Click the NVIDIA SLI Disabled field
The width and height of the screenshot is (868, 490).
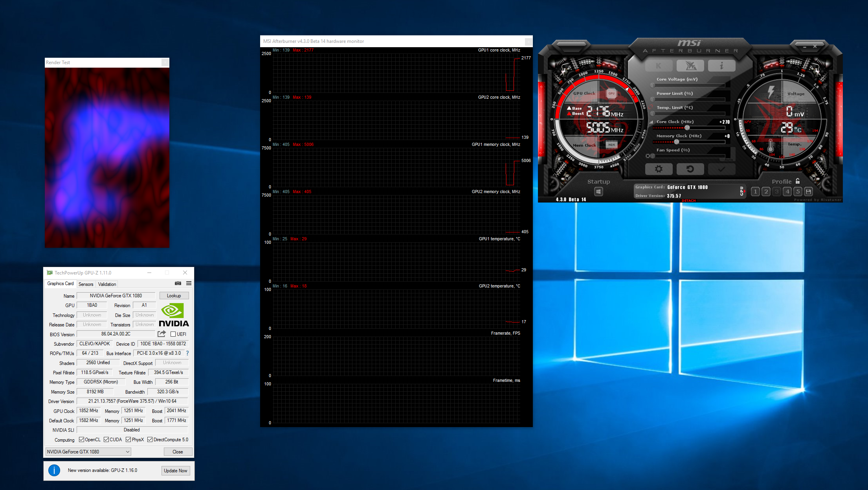pos(132,430)
